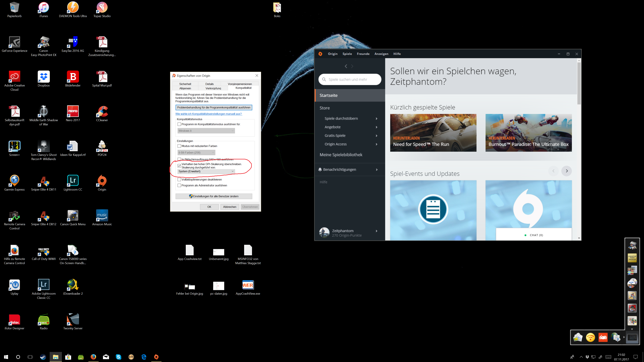This screenshot has height=362, width=644.
Task: Click the bell icon beside Benachrichtigungen
Action: coord(320,169)
